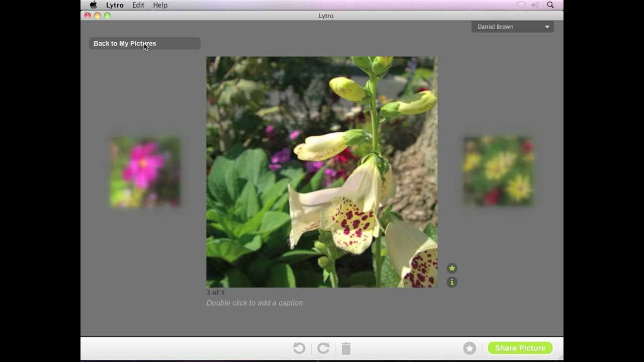Image resolution: width=644 pixels, height=362 pixels.
Task: Click the Wi-Fi status icon
Action: 521,5
